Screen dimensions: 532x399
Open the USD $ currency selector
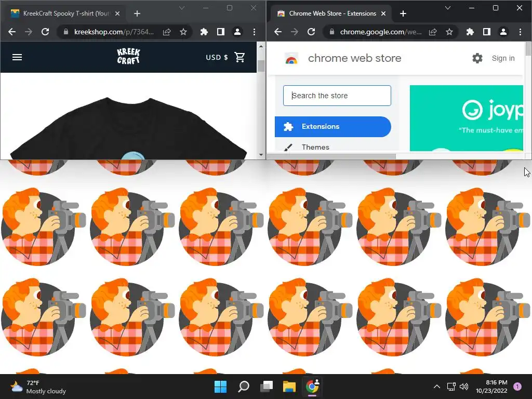pos(217,57)
